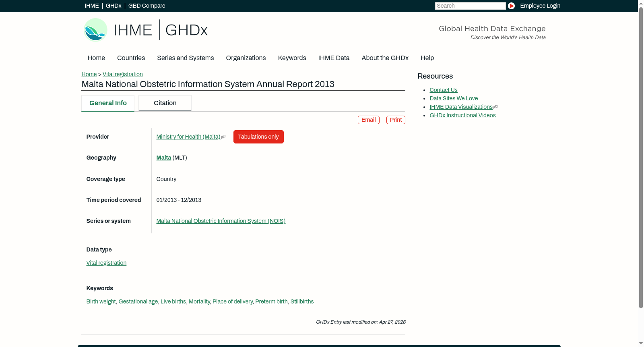644x347 pixels.
Task: Click the scrollbar up arrow
Action: (x=641, y=3)
